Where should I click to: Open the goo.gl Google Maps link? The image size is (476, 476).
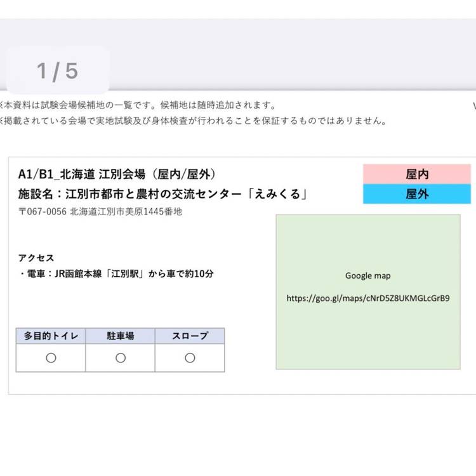[x=368, y=298]
